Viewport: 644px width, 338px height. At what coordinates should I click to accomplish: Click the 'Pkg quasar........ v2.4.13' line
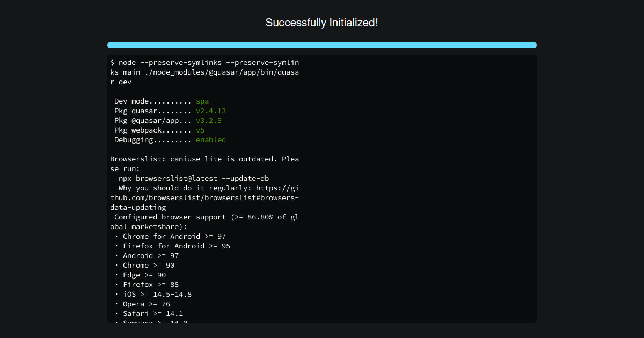(170, 111)
